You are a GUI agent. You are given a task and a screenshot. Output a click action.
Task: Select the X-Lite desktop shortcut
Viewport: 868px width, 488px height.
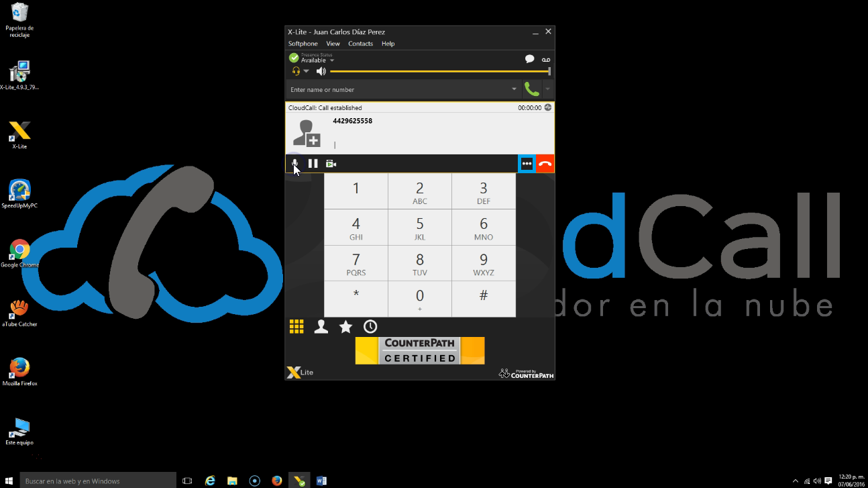[x=19, y=134]
